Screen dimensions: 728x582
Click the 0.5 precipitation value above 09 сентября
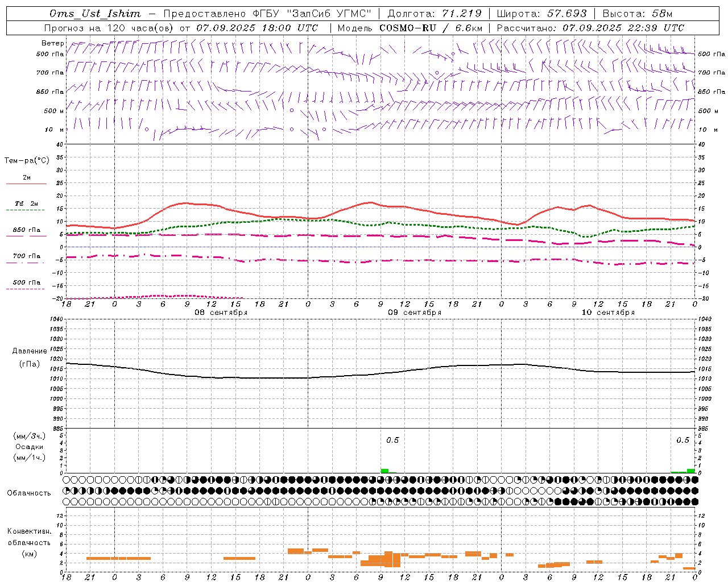pyautogui.click(x=392, y=440)
